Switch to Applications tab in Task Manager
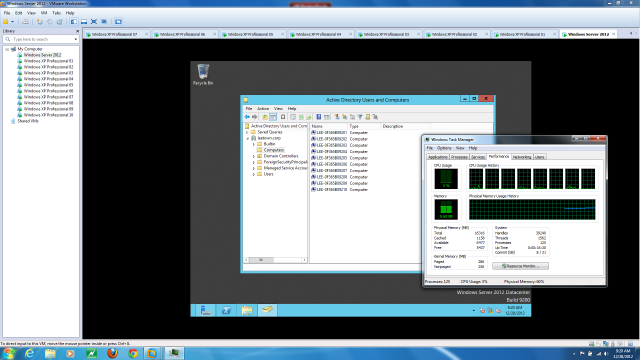Viewport: 640px width, 360px height. coord(438,157)
